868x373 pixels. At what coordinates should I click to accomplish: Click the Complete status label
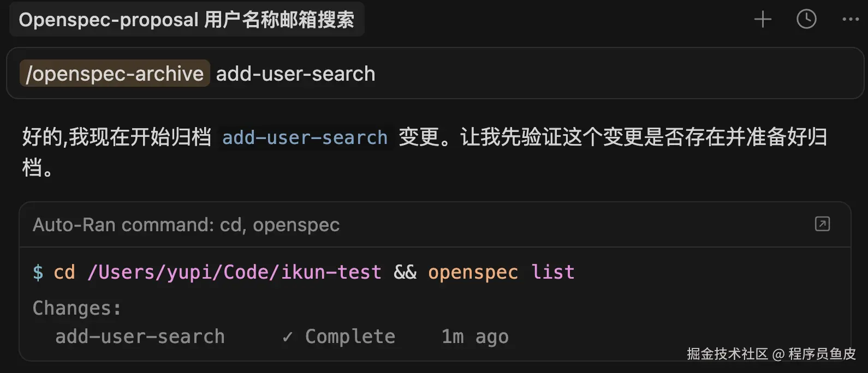[x=350, y=337]
